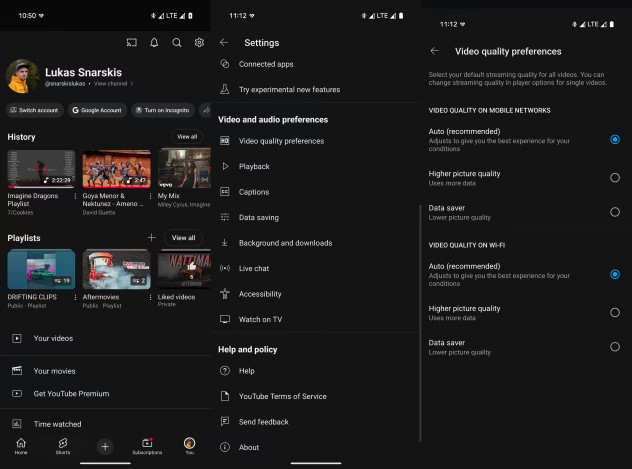Open the Goya Menor & Nektunez video thumbnail
632x469 pixels.
click(x=116, y=169)
